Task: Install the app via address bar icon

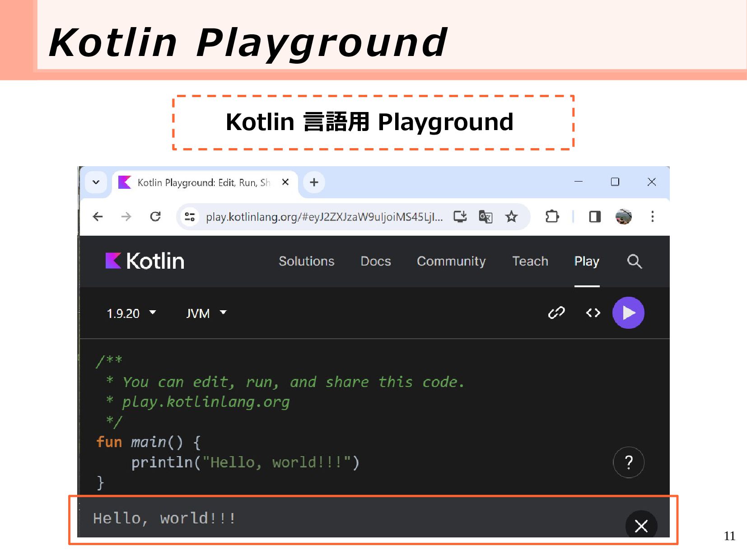Action: click(460, 217)
